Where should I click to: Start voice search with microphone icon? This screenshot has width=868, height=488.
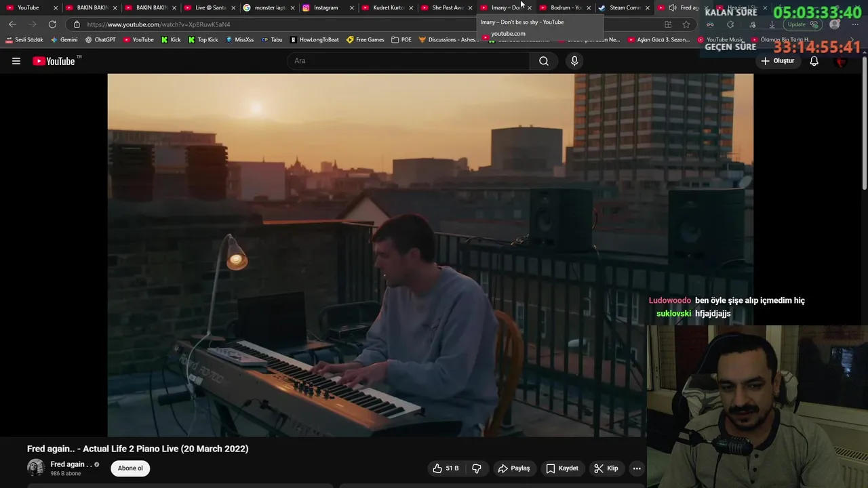(574, 61)
